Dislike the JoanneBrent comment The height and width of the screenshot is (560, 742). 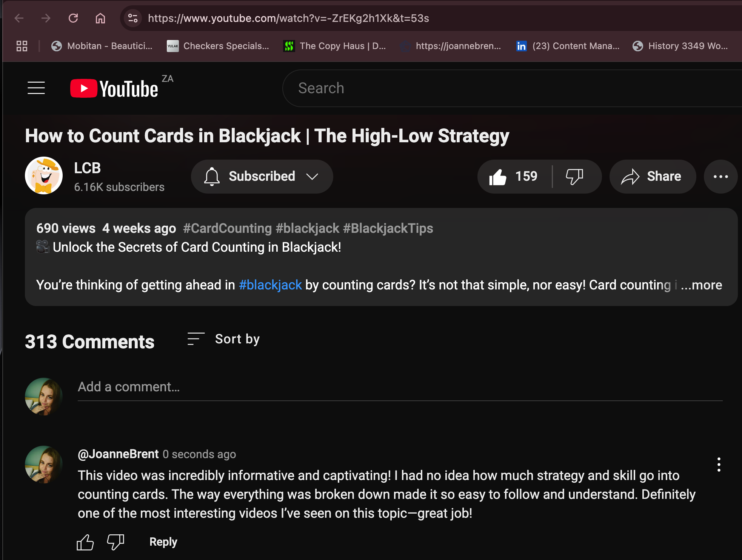(115, 542)
